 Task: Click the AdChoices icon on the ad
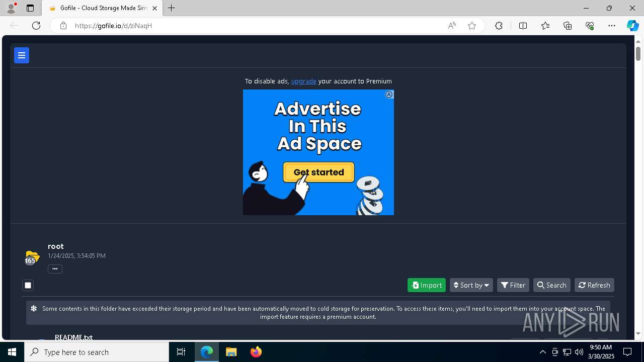point(389,95)
